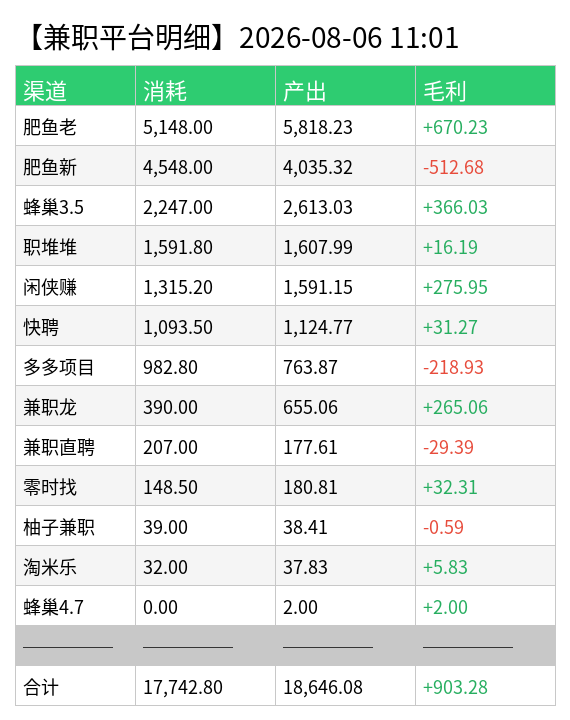Click the 蜂巢4.7 row label

point(53,607)
